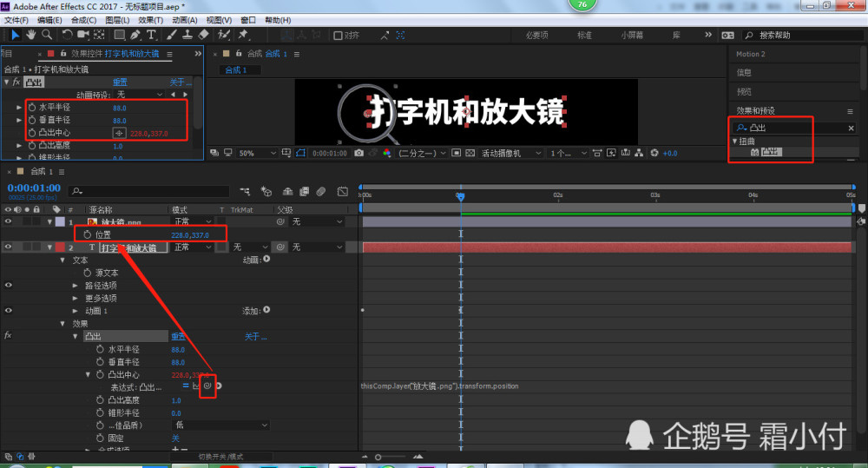
Task: Select the Clone Stamp tool
Action: coord(187,35)
